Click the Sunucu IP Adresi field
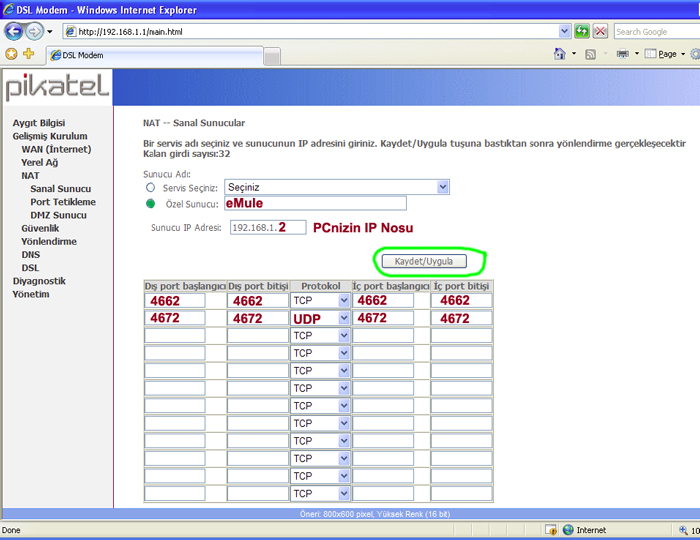This screenshot has height=540, width=700. [268, 227]
